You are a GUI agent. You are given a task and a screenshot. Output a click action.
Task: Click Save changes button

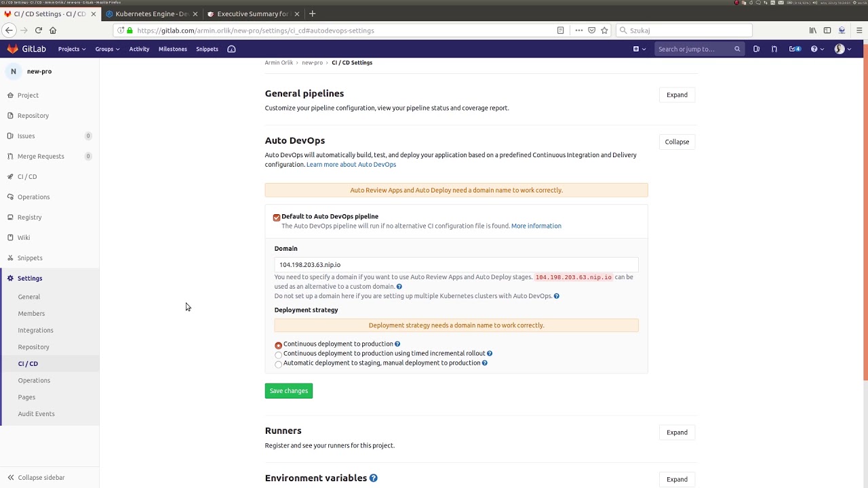click(289, 391)
